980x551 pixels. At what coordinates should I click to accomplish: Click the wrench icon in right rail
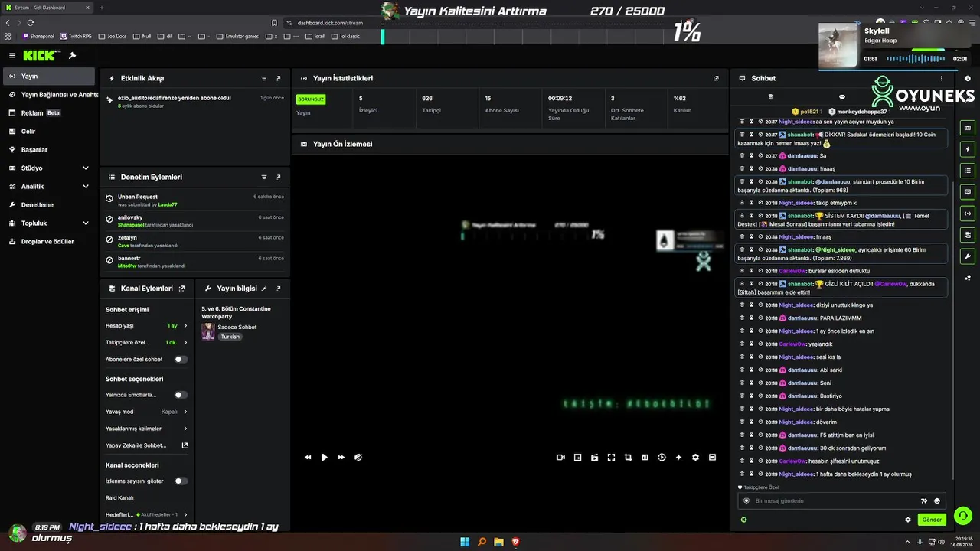pos(968,256)
